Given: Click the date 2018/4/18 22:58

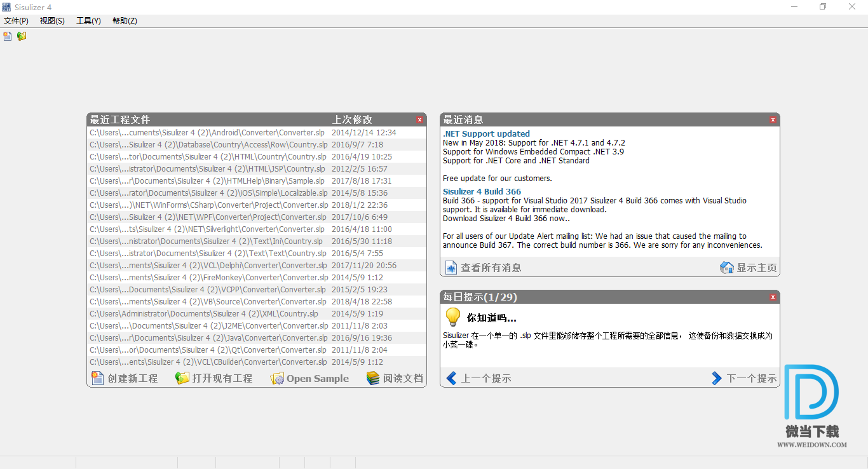Looking at the screenshot, I should (362, 302).
